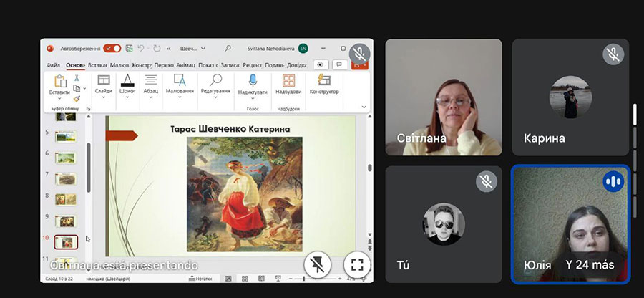Switch to the Довідка ribbon tab
The image size is (644, 298).
(x=296, y=65)
